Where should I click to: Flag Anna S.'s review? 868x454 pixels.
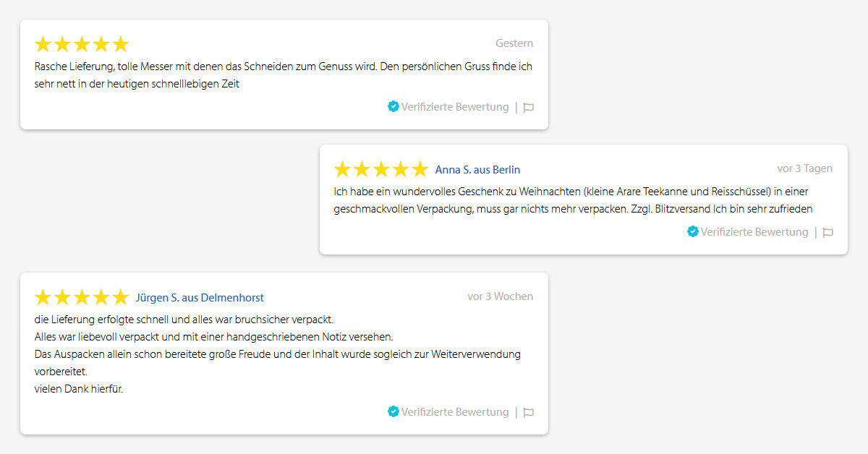click(828, 233)
